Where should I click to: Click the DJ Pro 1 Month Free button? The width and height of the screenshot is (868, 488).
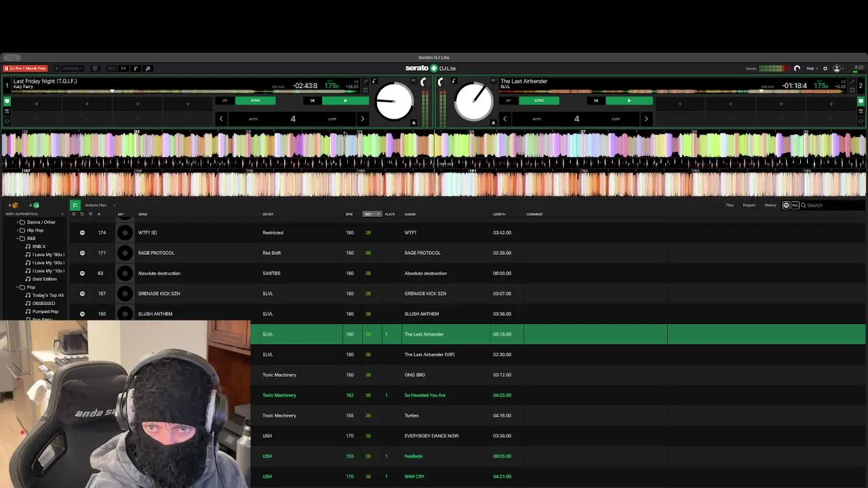[x=25, y=68]
